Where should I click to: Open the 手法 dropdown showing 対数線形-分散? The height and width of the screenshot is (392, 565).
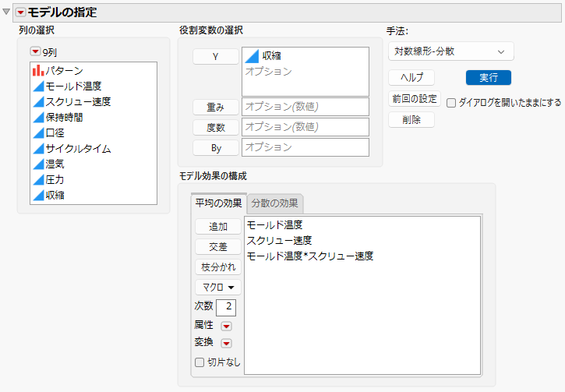tap(450, 51)
